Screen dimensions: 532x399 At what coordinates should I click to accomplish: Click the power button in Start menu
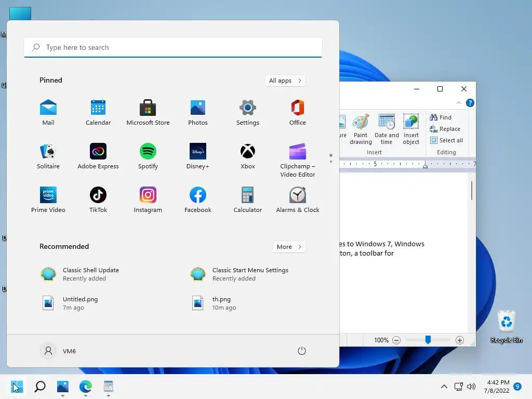click(302, 351)
